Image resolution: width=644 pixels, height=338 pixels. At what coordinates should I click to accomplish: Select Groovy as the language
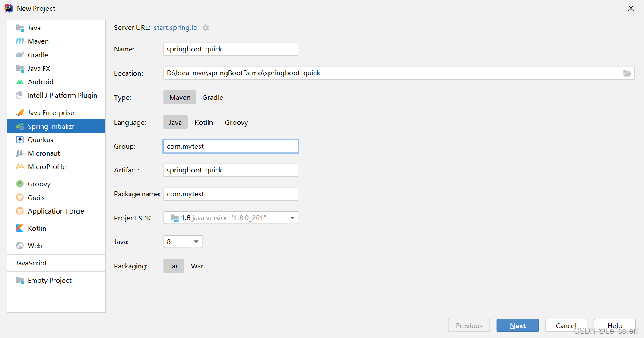coord(236,122)
